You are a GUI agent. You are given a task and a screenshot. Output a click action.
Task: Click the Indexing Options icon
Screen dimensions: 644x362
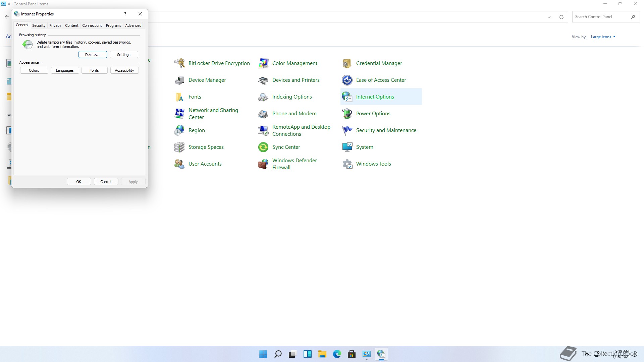[263, 97]
